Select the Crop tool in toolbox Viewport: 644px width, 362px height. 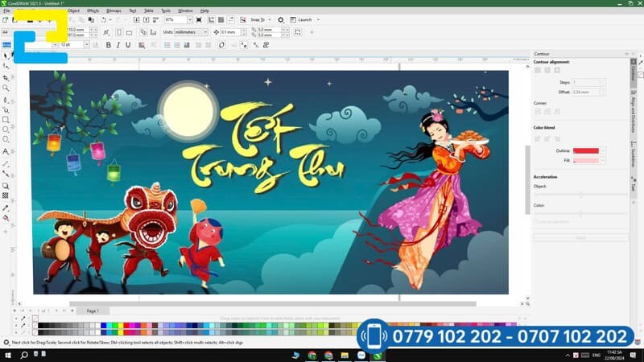(x=6, y=77)
